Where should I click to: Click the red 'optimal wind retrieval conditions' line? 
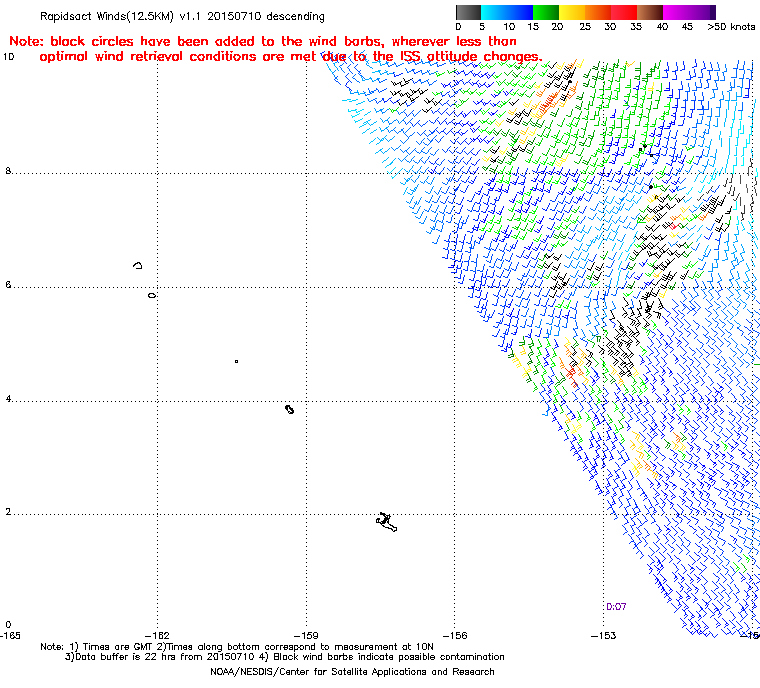point(291,56)
